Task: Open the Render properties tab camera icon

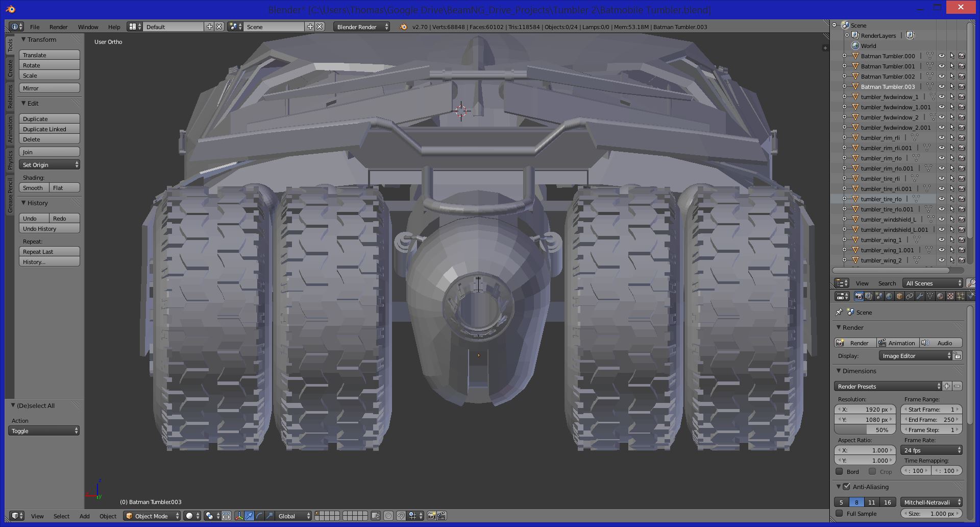Action: (859, 296)
